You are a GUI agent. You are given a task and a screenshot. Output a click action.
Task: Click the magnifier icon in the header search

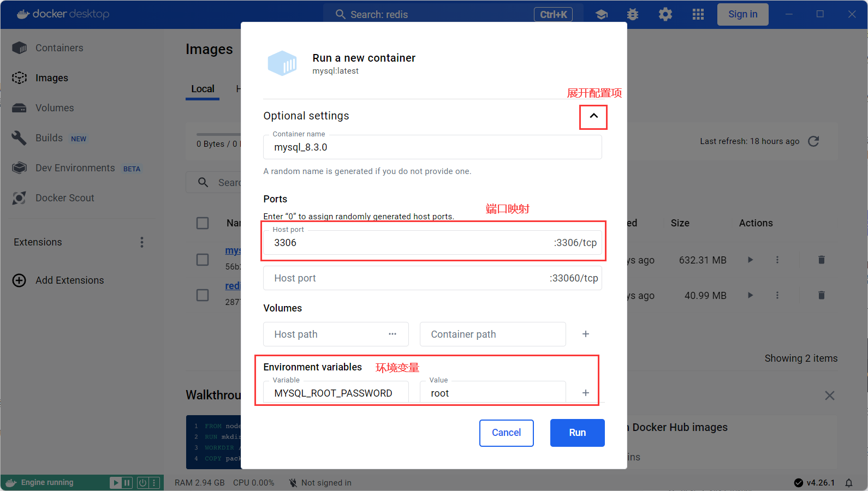click(341, 14)
